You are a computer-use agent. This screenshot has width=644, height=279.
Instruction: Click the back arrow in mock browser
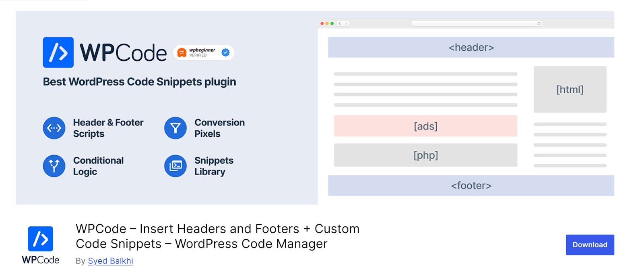(x=340, y=23)
